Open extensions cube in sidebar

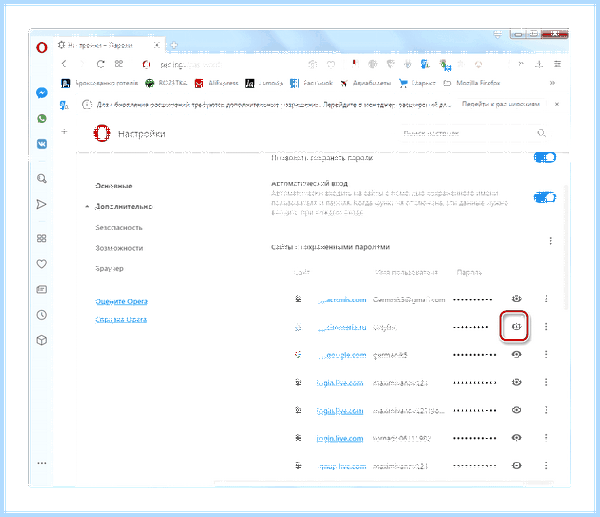point(41,340)
